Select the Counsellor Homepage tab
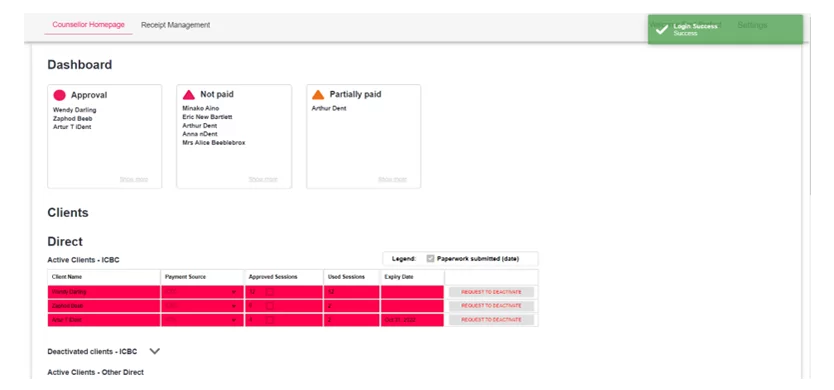Viewport: 834px width, 390px height. coord(88,25)
